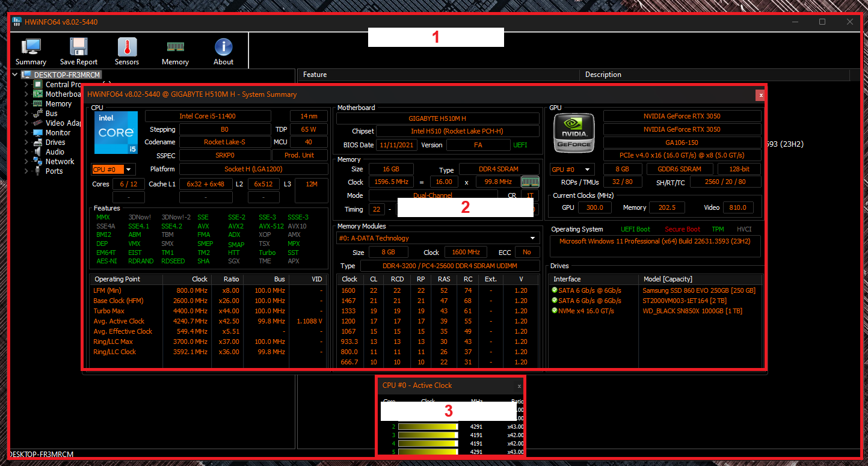Open the Sensors thermometer icon
Screen dimensions: 868x466
point(127,47)
